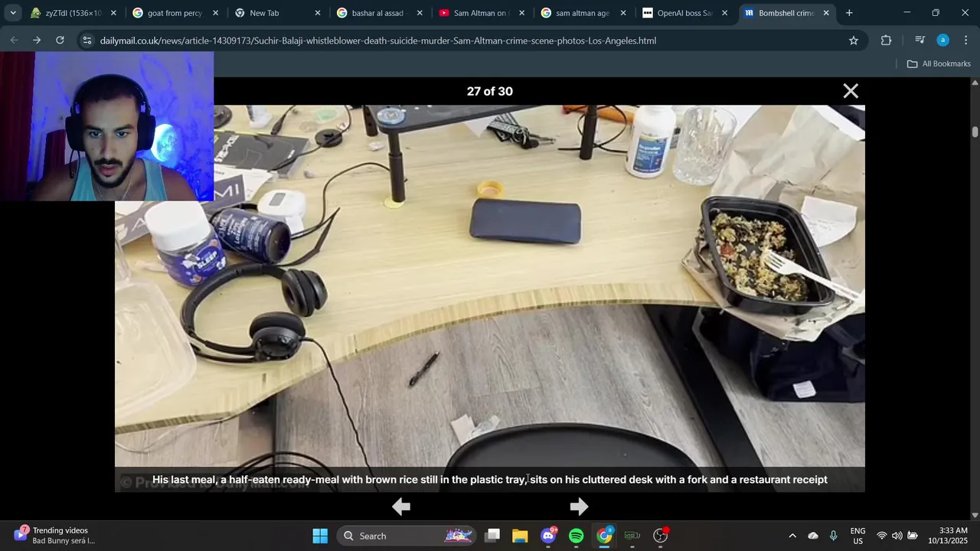Open the Extensions puzzle icon

click(x=887, y=41)
